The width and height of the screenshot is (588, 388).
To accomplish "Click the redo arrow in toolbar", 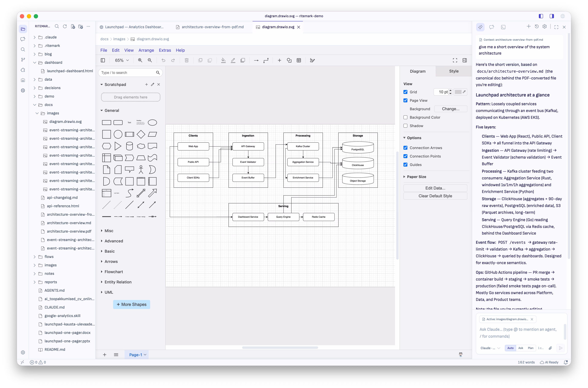I will click(173, 60).
